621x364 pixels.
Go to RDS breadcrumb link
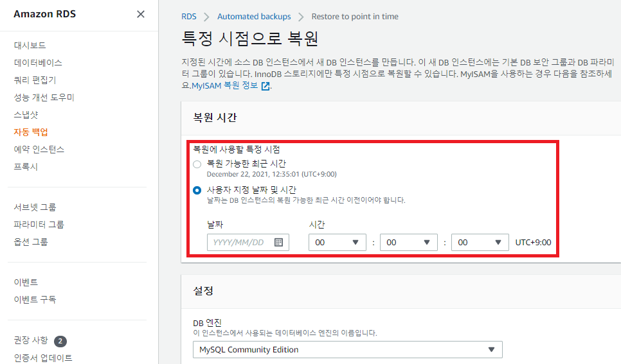(x=188, y=17)
